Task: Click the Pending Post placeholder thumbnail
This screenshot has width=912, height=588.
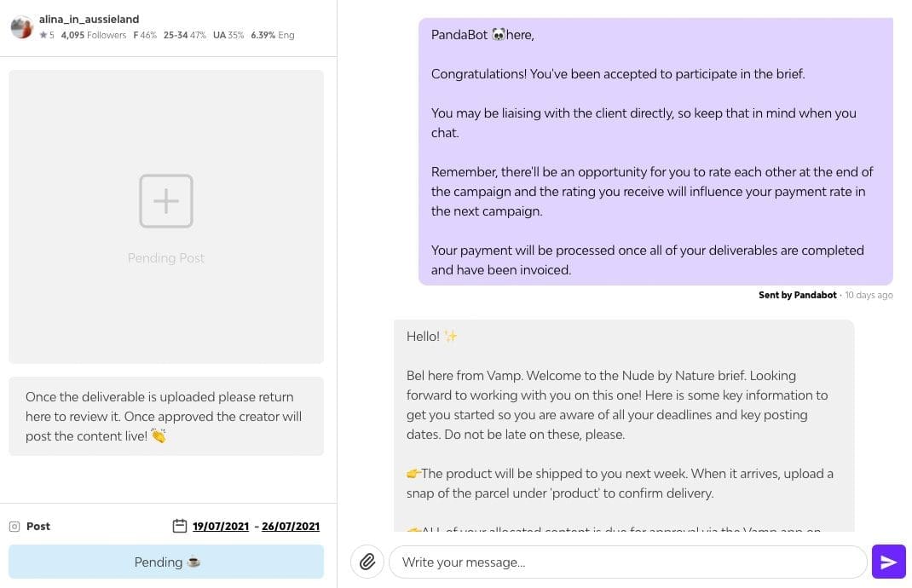Action: pos(166,216)
